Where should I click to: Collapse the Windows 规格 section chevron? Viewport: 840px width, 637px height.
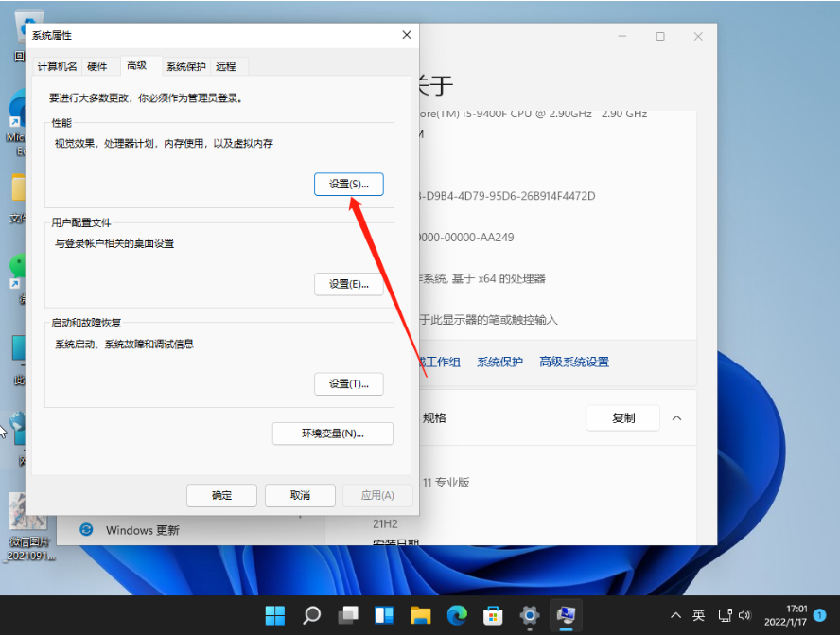[677, 418]
